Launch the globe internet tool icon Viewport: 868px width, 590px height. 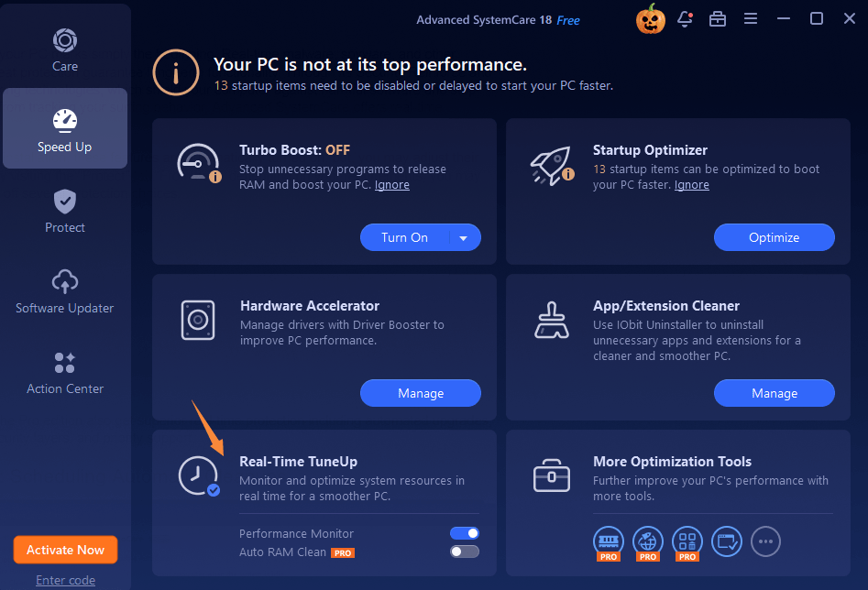click(648, 543)
